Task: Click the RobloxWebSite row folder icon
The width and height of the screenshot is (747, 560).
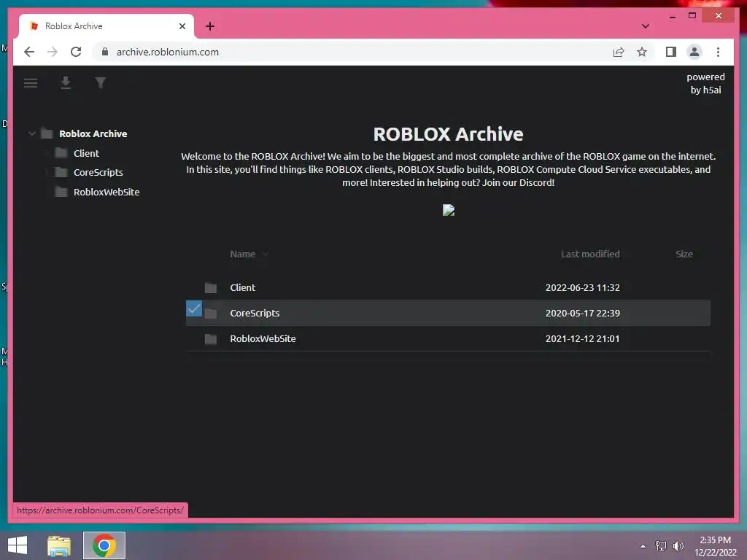Action: [x=211, y=339]
